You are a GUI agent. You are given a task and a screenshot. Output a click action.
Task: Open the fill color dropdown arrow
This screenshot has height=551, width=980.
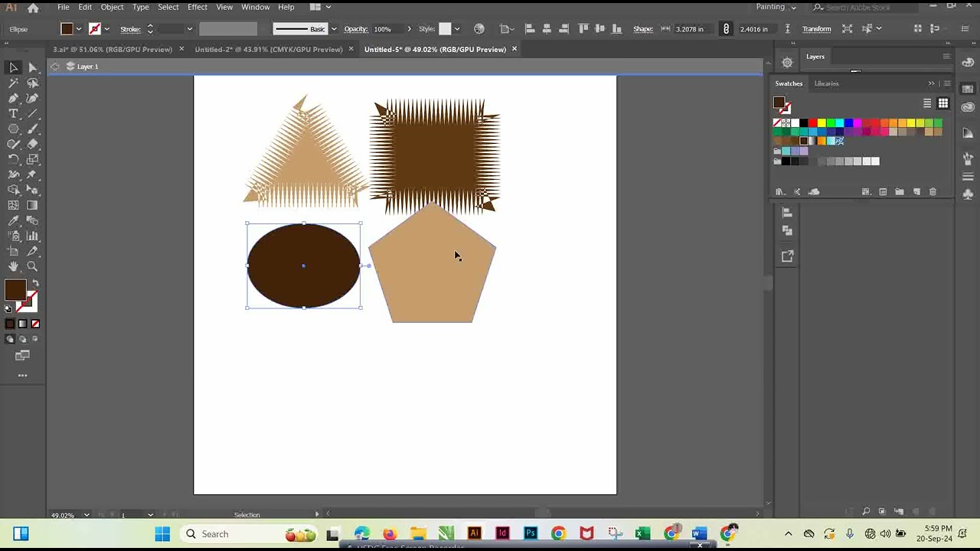click(x=78, y=29)
